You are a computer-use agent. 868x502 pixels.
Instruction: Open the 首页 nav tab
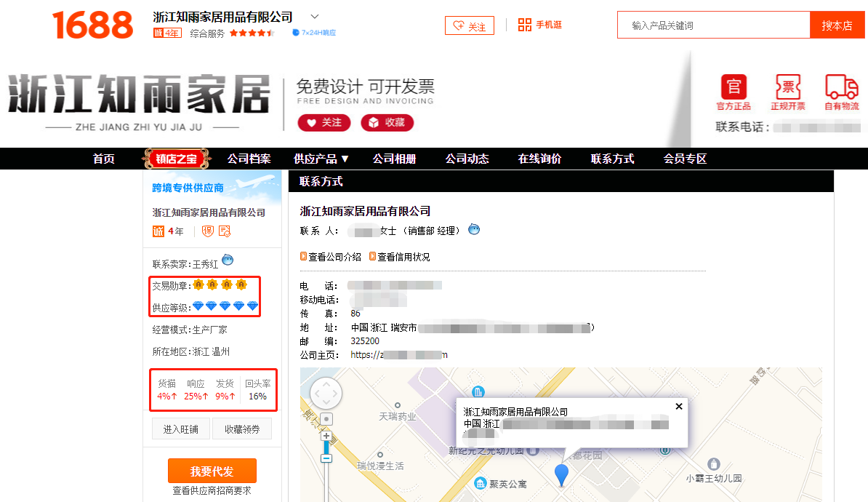pos(103,159)
